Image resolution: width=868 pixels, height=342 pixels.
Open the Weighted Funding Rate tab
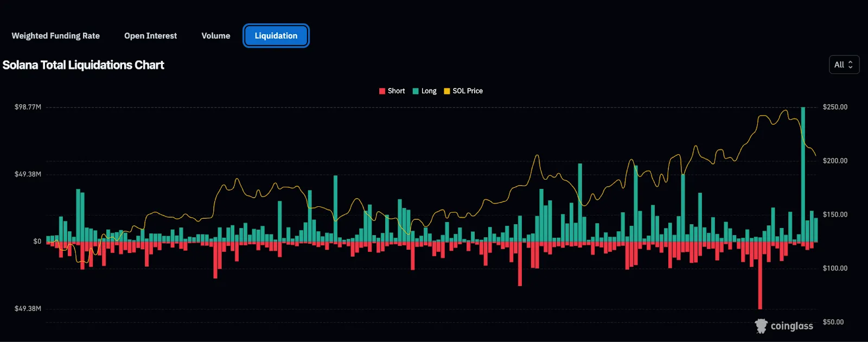pyautogui.click(x=56, y=36)
